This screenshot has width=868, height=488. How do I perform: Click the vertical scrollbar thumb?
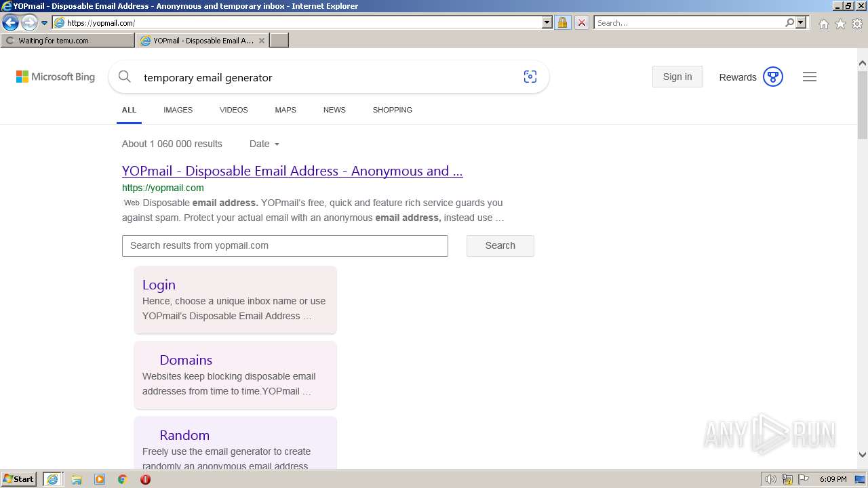coord(863,104)
